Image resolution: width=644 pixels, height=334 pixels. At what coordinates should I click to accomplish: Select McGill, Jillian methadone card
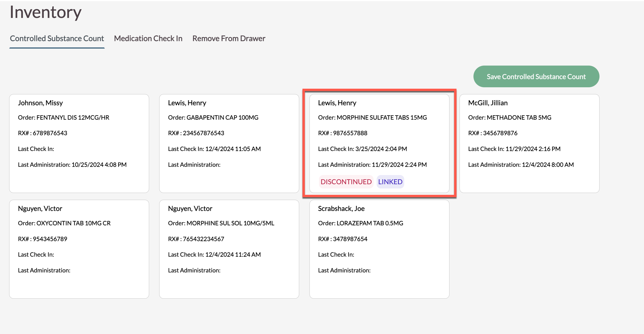(x=529, y=143)
